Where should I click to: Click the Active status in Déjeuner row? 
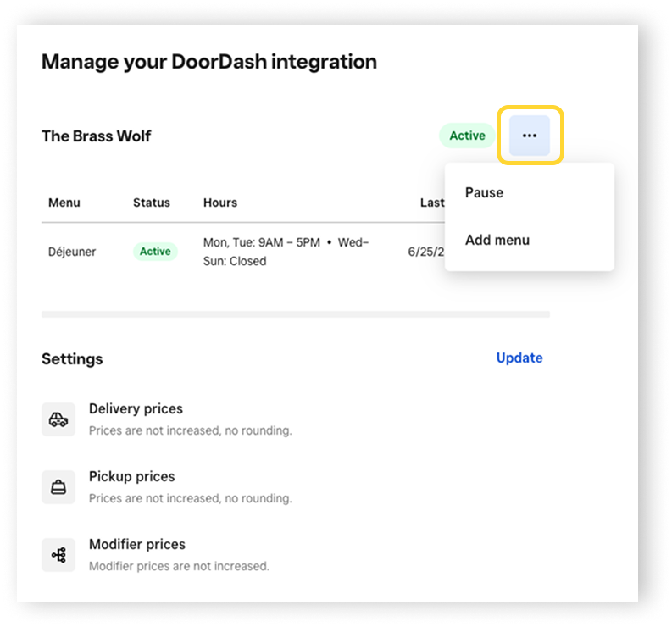155,251
